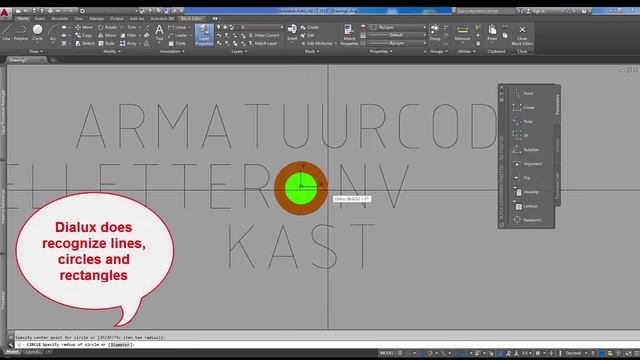Click the Fillet tool
The height and width of the screenshot is (360, 640).
pos(129,36)
